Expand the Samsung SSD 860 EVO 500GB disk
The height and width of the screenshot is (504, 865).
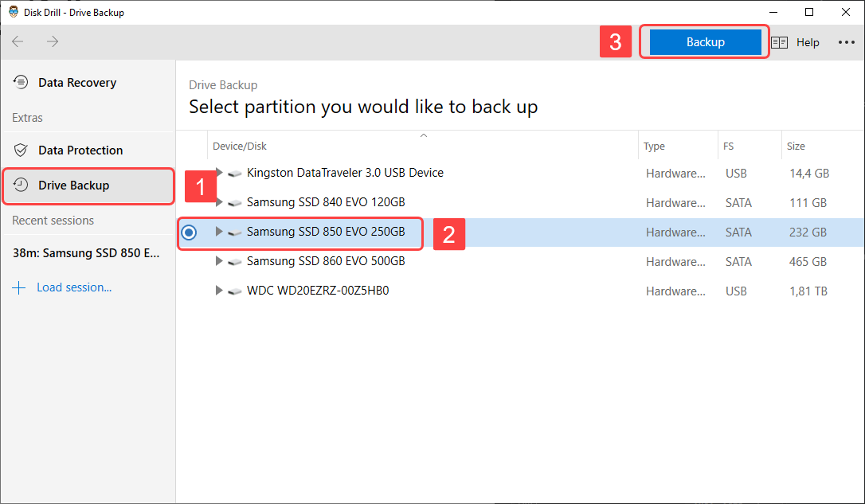pos(219,261)
